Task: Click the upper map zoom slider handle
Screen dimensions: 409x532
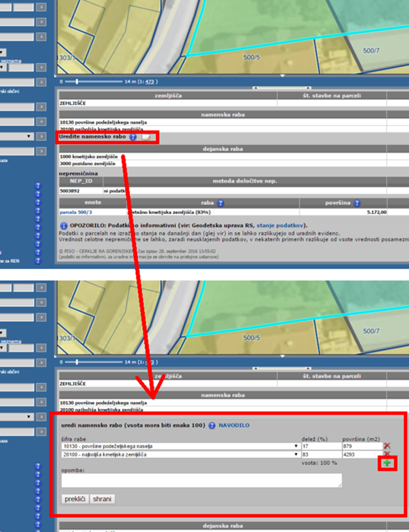Action: [x=77, y=82]
